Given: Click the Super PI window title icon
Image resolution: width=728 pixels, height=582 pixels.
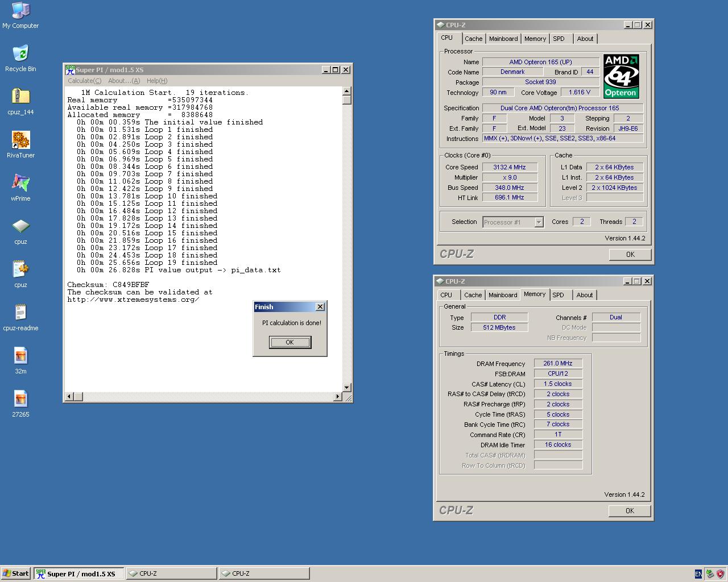Looking at the screenshot, I should coord(70,69).
